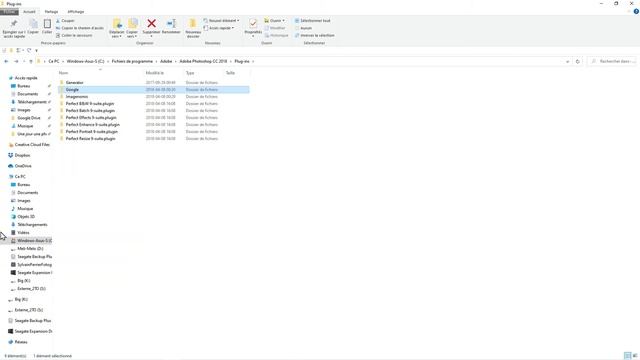
Task: Click the Modifier button in the Ouvrir group
Action: coord(275,28)
